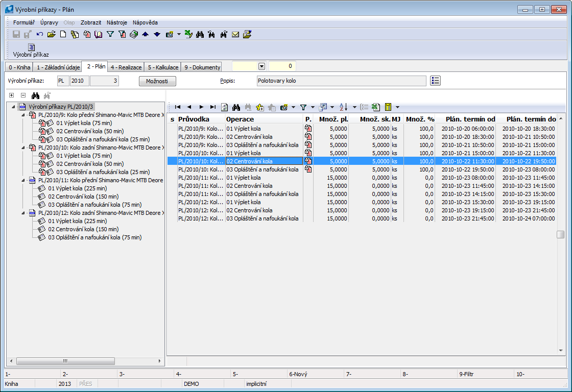Export grid using the Excel icon
Image resolution: width=572 pixels, height=392 pixels.
[x=376, y=107]
